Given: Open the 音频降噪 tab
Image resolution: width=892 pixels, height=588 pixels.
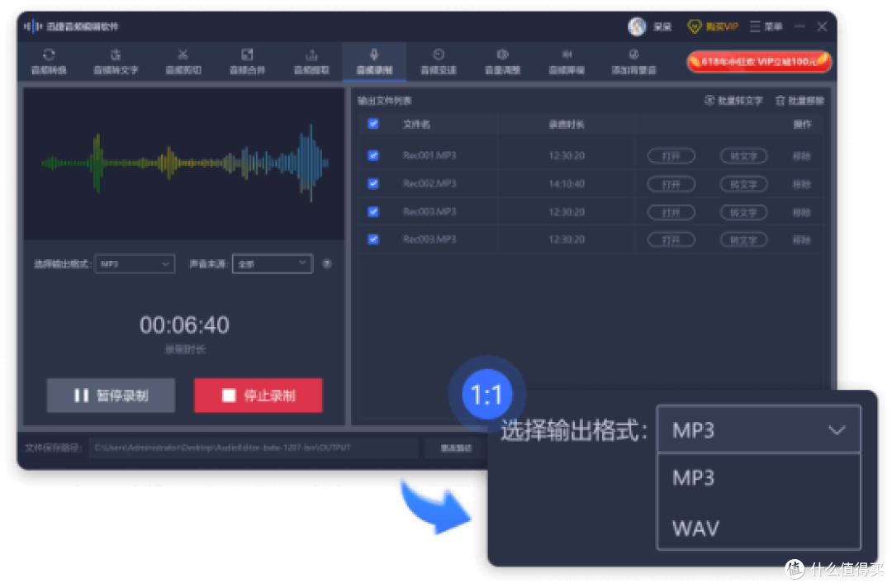Looking at the screenshot, I should click(567, 61).
